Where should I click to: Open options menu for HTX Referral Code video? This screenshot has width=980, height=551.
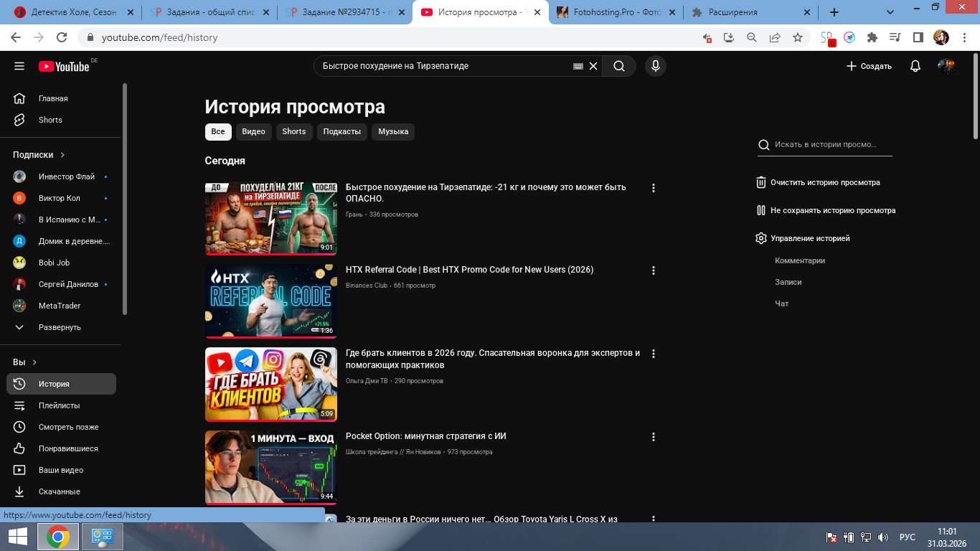point(653,270)
